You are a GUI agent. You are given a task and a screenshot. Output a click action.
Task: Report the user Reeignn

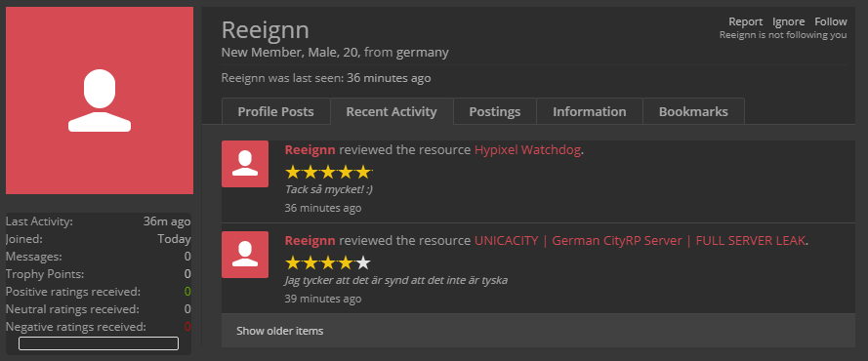point(745,21)
